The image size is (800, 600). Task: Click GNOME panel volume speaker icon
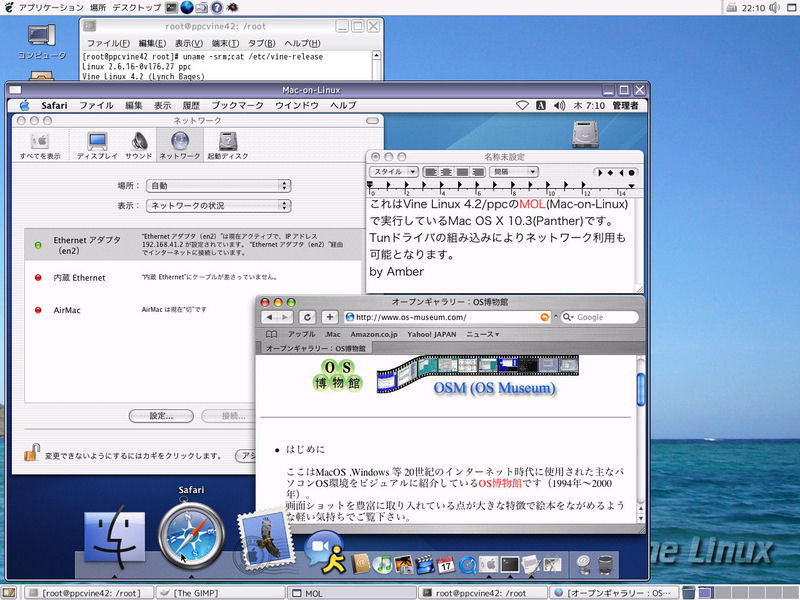(x=774, y=7)
